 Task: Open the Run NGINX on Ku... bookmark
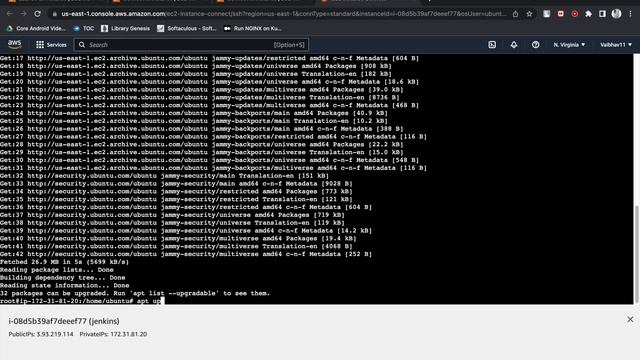pyautogui.click(x=253, y=29)
